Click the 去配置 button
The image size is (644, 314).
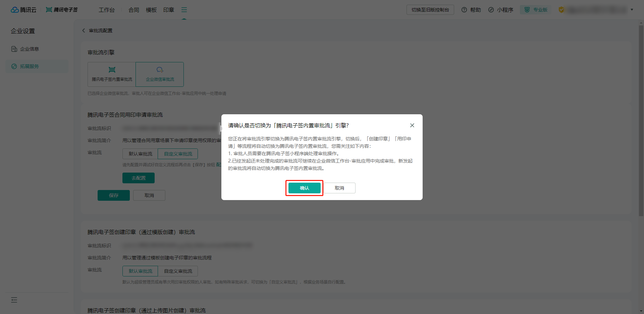tap(139, 178)
